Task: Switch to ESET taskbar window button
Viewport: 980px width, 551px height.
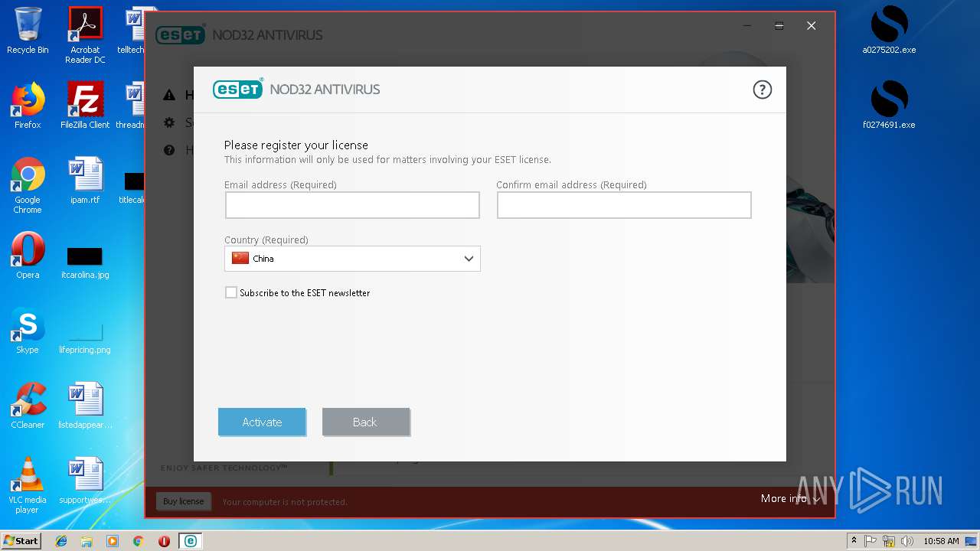Action: 190,541
